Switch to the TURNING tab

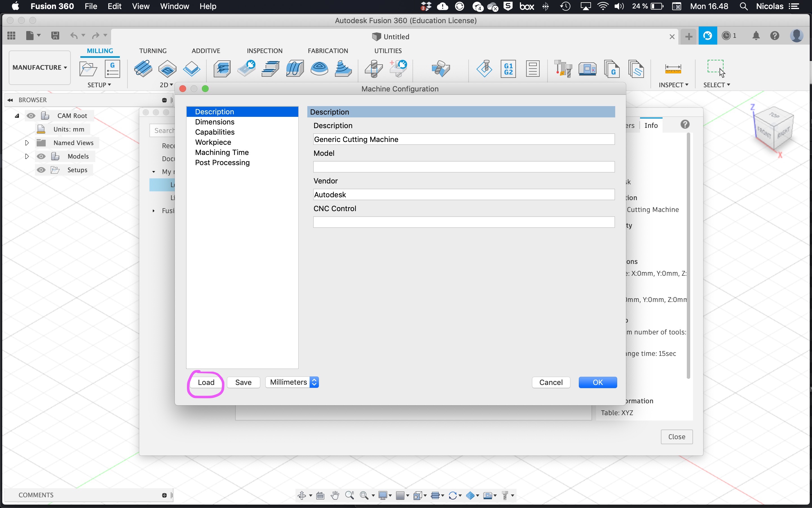[153, 51]
